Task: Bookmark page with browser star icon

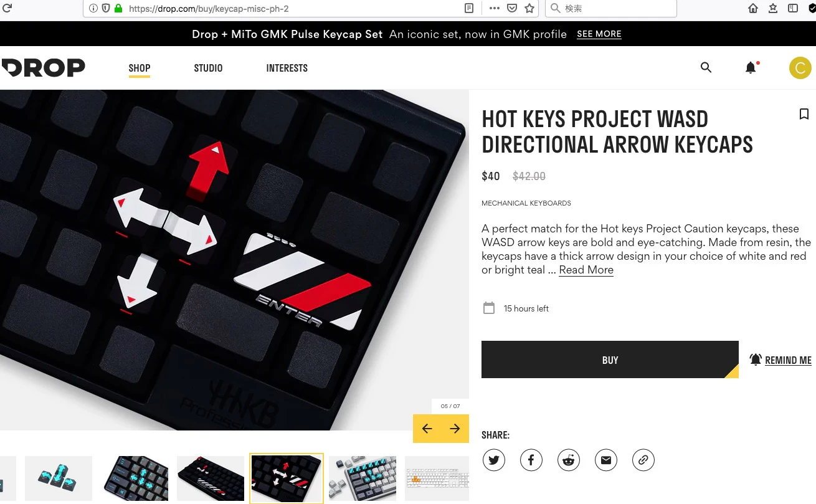Action: (529, 8)
